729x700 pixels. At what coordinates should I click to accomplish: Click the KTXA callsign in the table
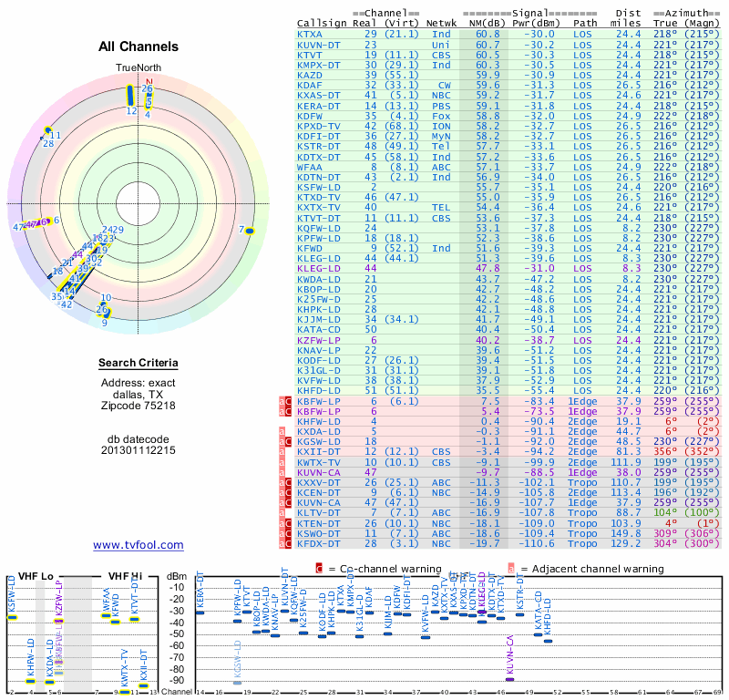tap(309, 34)
